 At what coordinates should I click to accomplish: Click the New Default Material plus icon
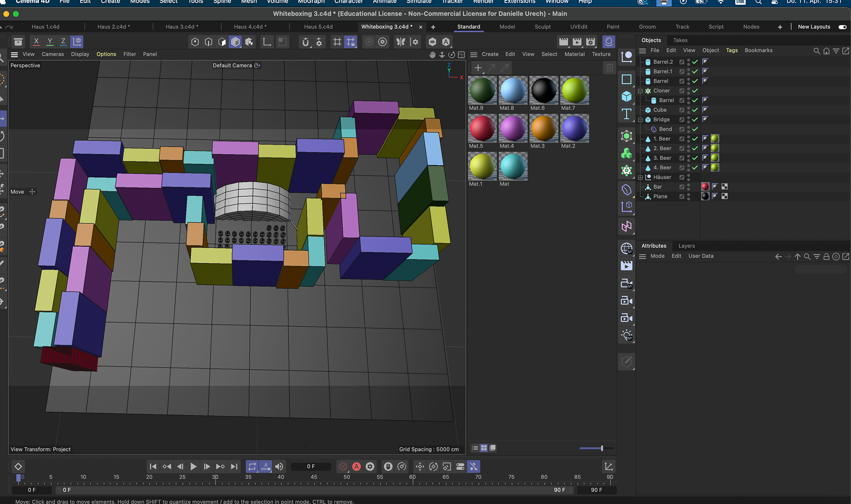coord(478,68)
